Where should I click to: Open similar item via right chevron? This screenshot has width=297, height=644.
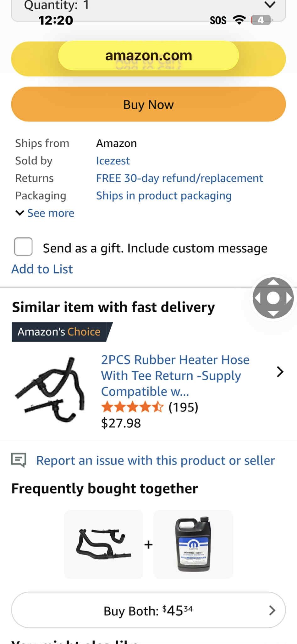280,372
